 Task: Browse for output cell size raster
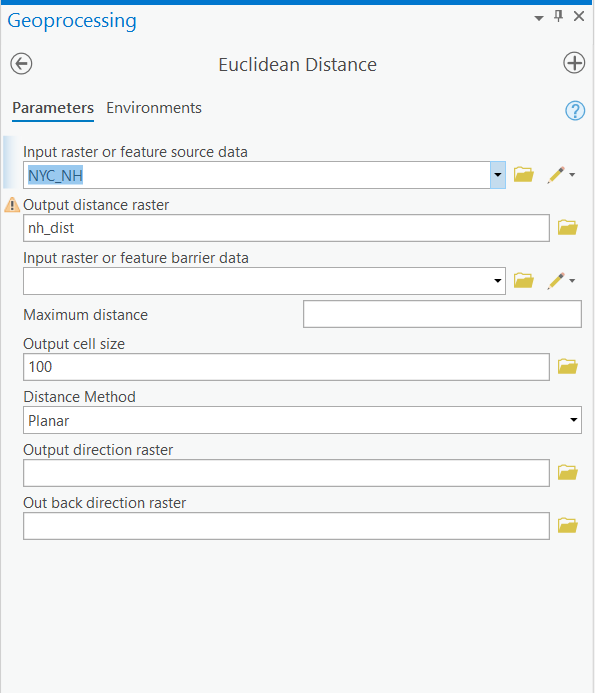568,366
